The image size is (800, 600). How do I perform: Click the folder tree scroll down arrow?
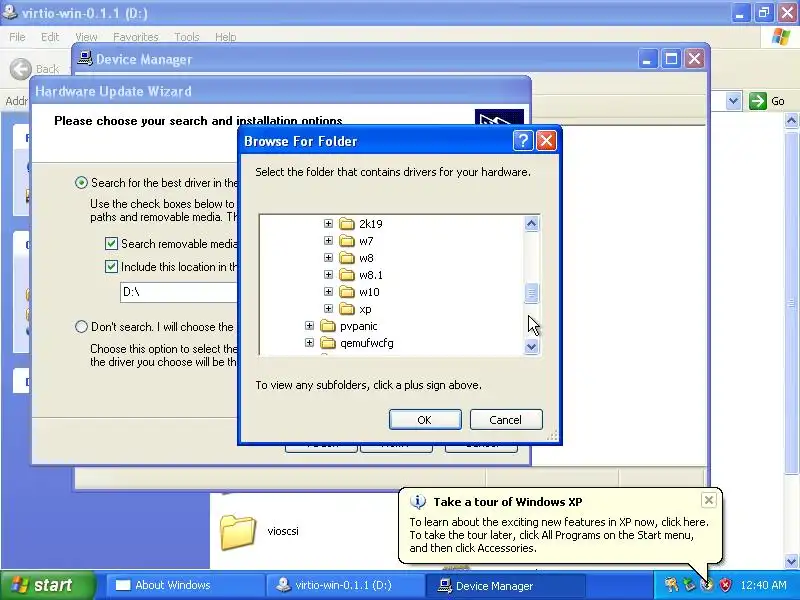click(x=531, y=346)
